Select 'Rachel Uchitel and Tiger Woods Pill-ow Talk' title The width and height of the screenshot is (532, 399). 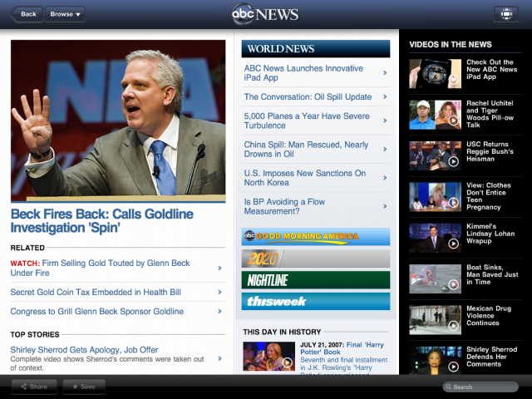[490, 114]
